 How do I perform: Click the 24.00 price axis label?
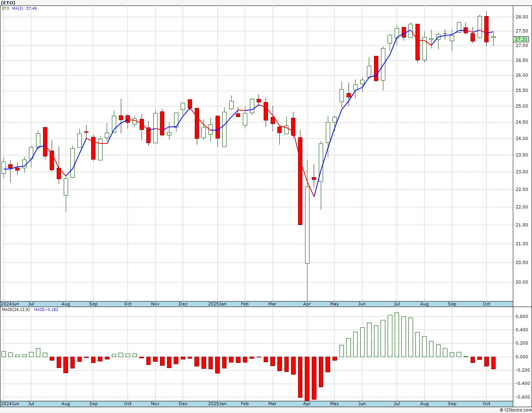click(521, 138)
